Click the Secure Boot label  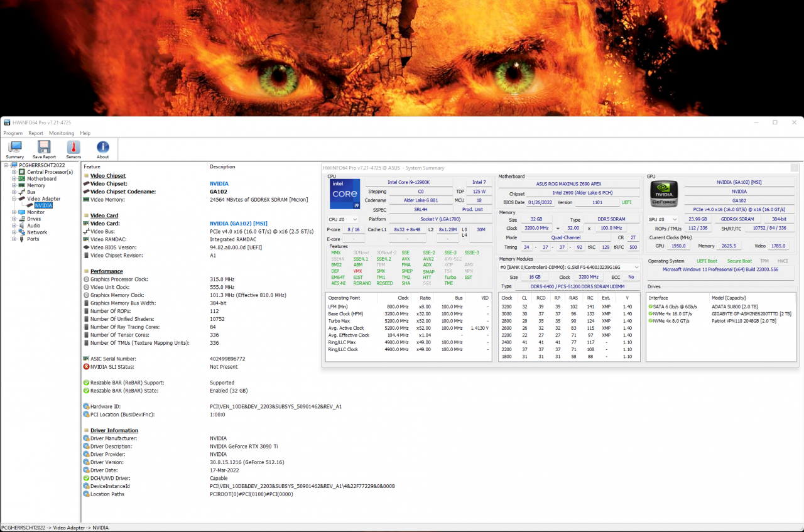739,261
